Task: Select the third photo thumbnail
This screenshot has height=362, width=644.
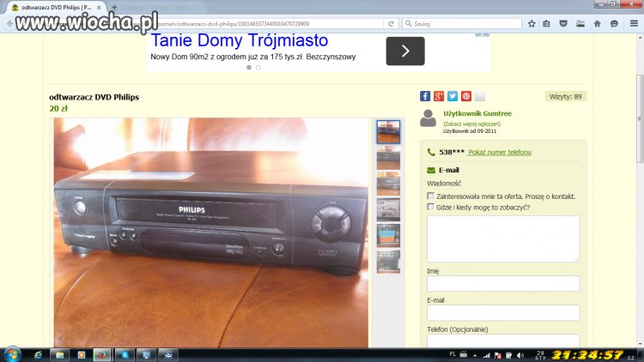Action: 388,184
